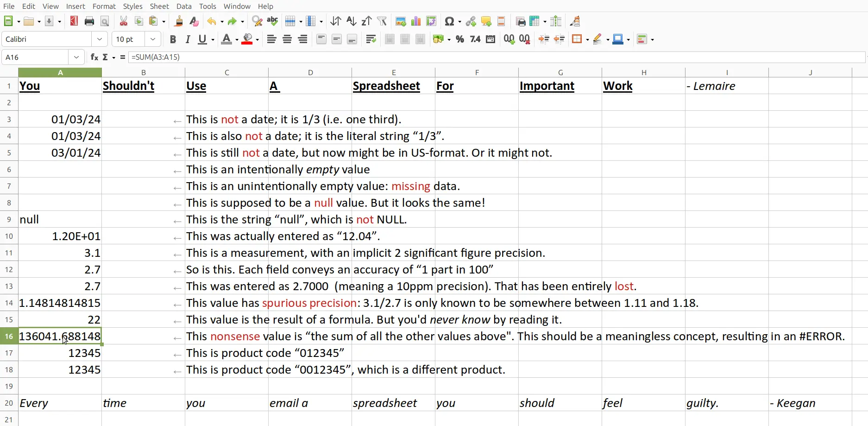This screenshot has height=426, width=868.
Task: Toggle italic formatting
Action: 188,39
